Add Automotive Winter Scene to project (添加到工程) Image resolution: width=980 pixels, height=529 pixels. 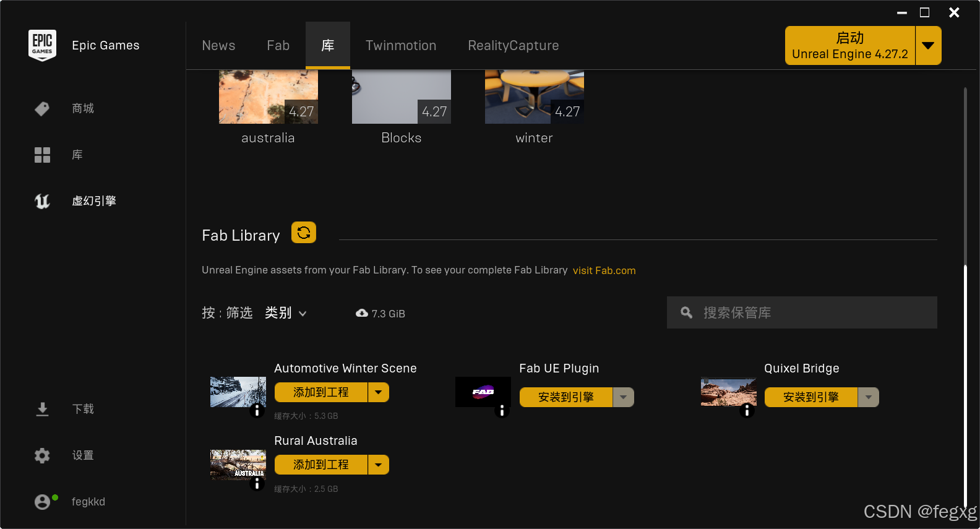click(x=321, y=392)
